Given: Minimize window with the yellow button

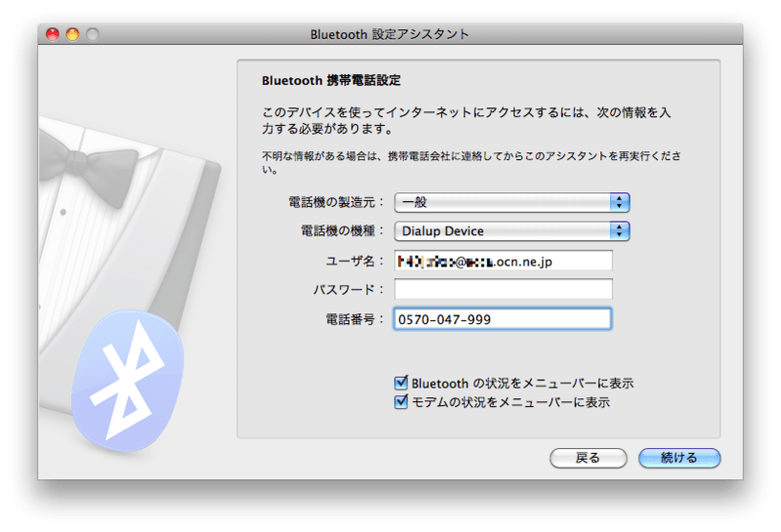Looking at the screenshot, I should pos(72,34).
